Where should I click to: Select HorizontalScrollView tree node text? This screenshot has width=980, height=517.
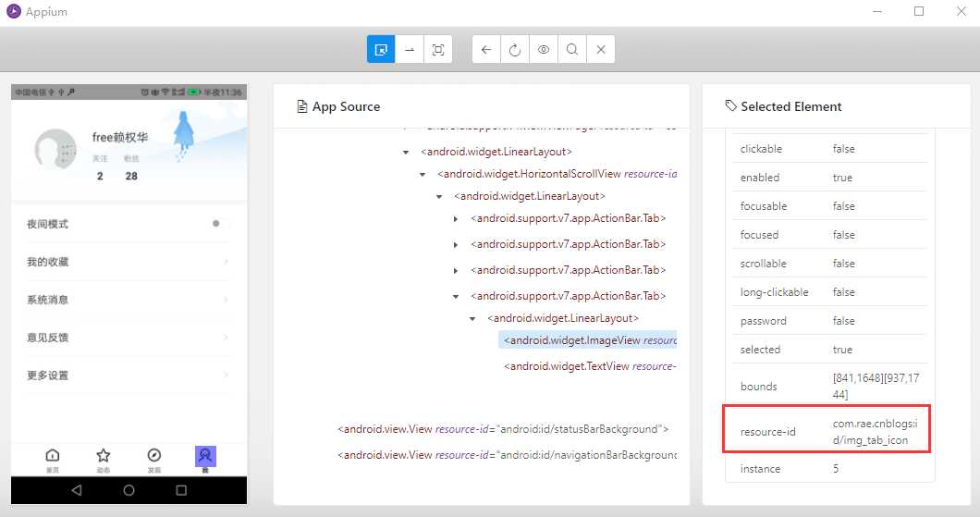pos(557,174)
